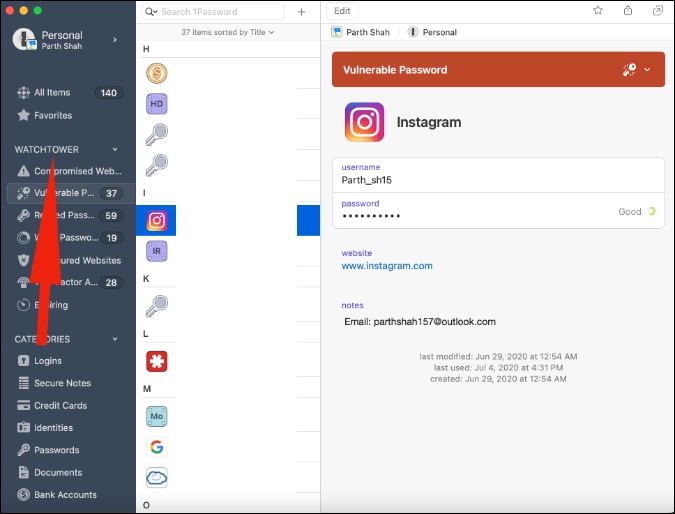
Task: Click the account avatar in sidebar
Action: click(x=24, y=39)
